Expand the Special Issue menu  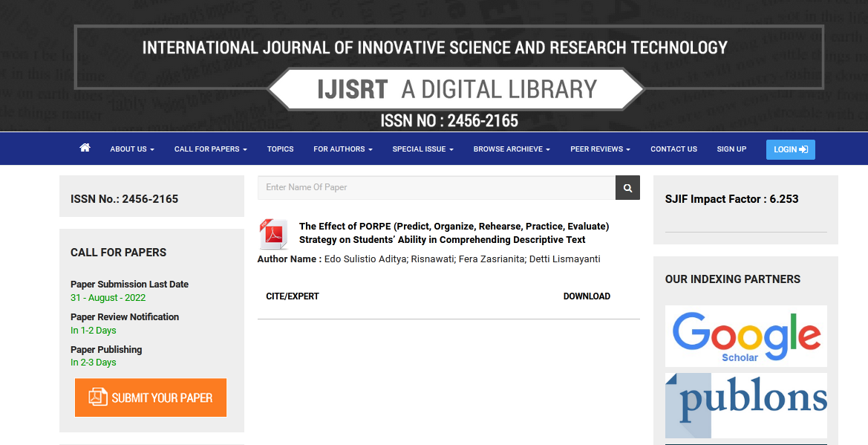[x=422, y=149]
